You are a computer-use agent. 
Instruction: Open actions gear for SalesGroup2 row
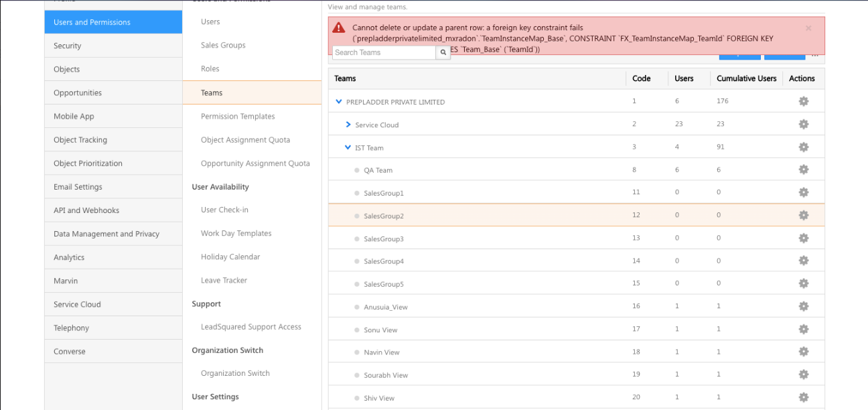pos(803,215)
